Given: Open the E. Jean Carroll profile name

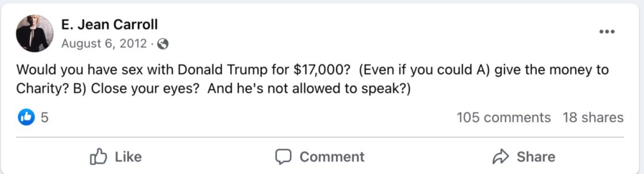Looking at the screenshot, I should click(x=110, y=24).
